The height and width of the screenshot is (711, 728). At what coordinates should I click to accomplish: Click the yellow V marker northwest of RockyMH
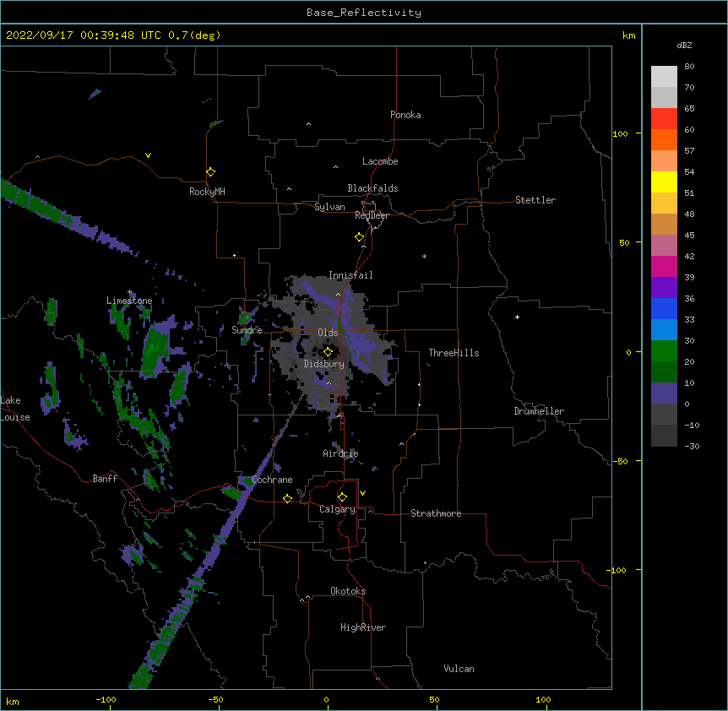pos(148,155)
